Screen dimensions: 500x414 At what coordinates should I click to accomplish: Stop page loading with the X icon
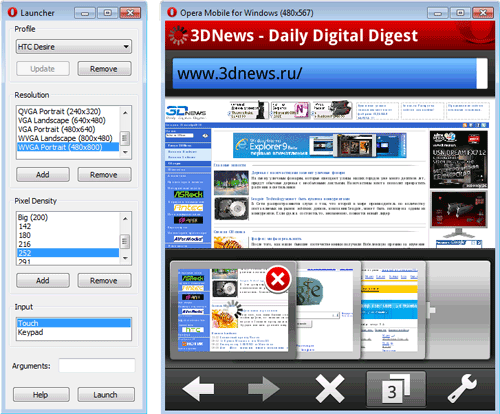coord(330,388)
